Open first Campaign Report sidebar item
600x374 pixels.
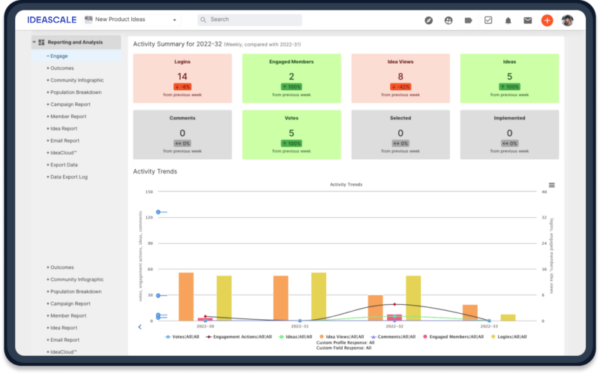70,105
